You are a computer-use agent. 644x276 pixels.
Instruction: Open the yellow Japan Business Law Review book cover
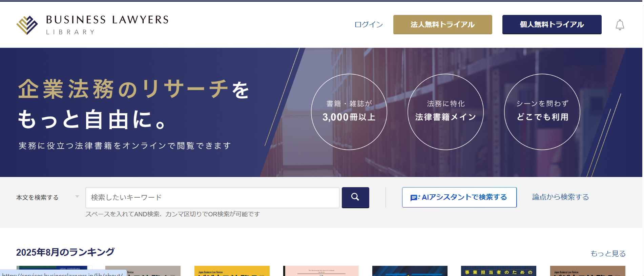coord(232,271)
